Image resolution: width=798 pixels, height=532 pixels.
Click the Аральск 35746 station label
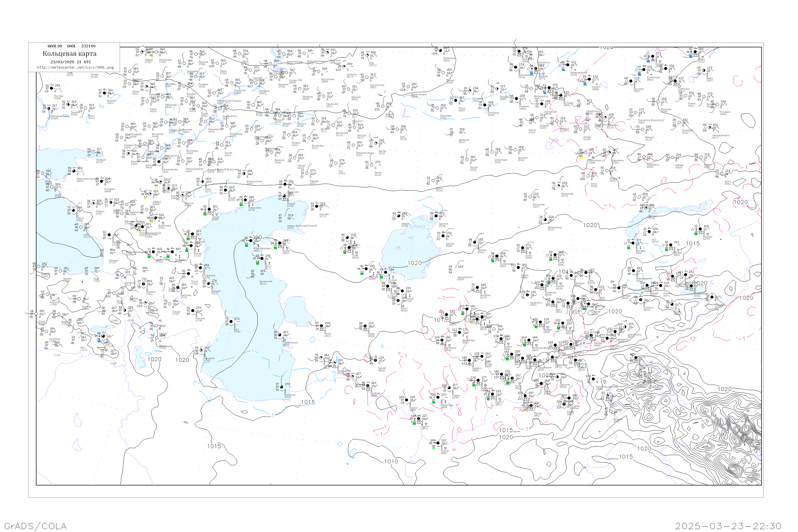click(x=443, y=225)
